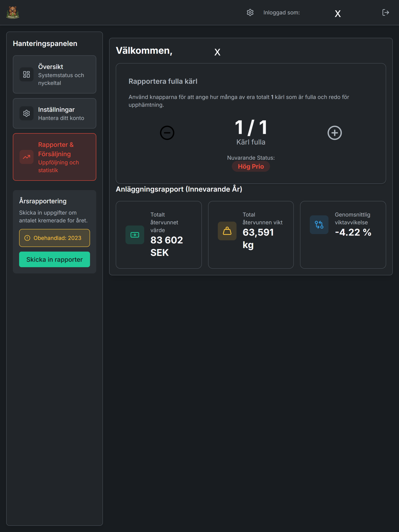Viewport: 399px width, 532px height.
Task: Click the Genomsnittlig viktavvikelse card
Action: point(343,235)
